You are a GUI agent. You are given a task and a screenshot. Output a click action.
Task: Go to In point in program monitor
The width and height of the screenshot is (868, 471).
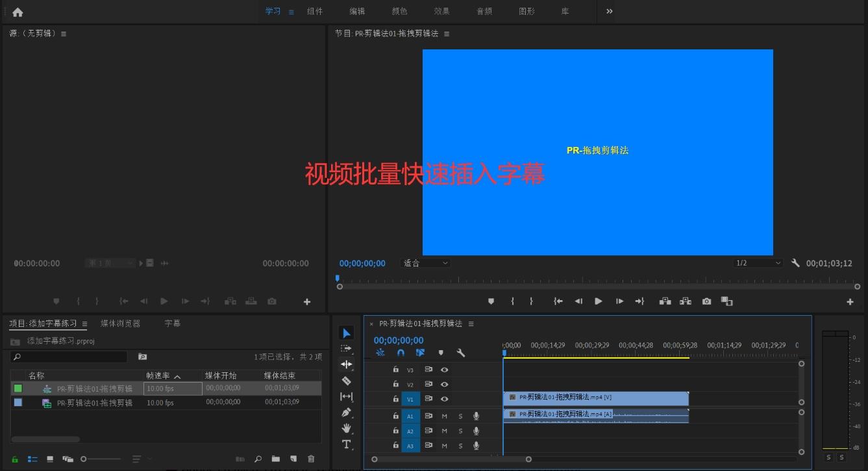558,301
